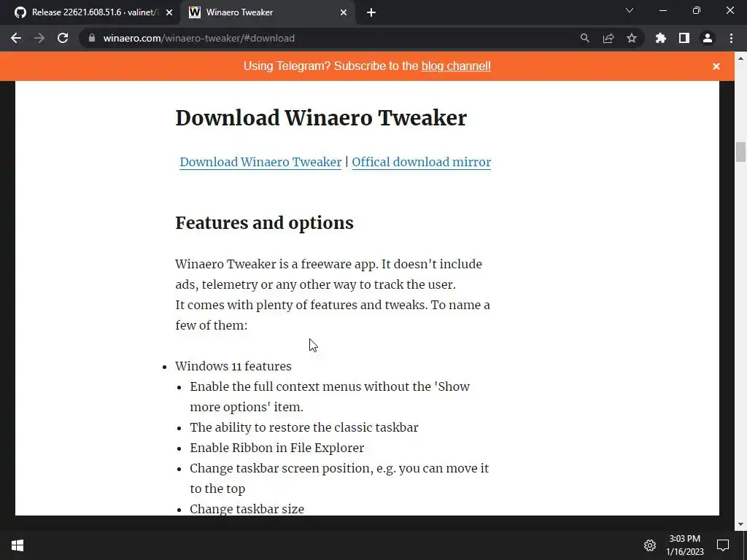
Task: Open the notification center icon
Action: pyautogui.click(x=723, y=545)
